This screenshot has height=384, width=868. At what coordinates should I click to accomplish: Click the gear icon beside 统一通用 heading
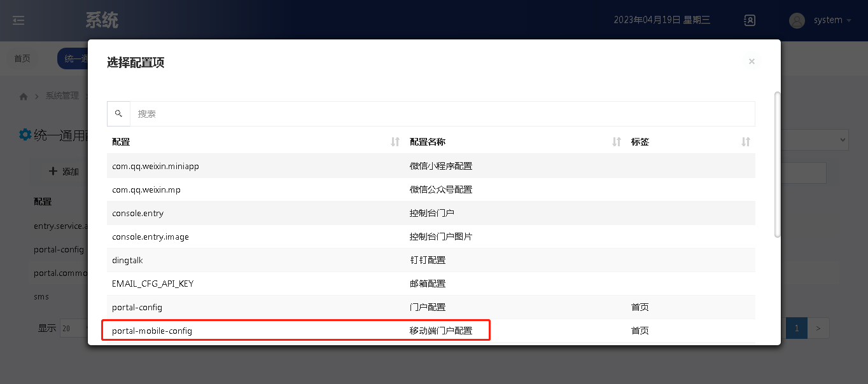click(25, 135)
